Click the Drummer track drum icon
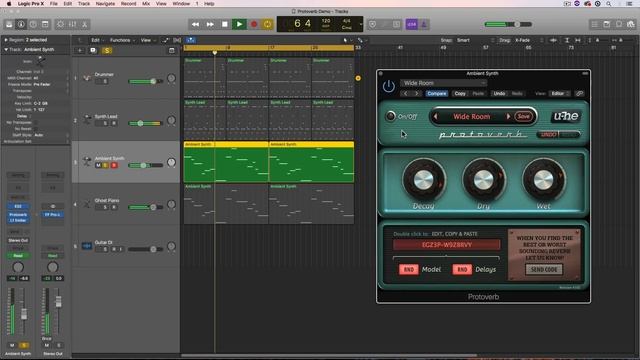Image resolution: width=640 pixels, height=360 pixels. click(87, 78)
